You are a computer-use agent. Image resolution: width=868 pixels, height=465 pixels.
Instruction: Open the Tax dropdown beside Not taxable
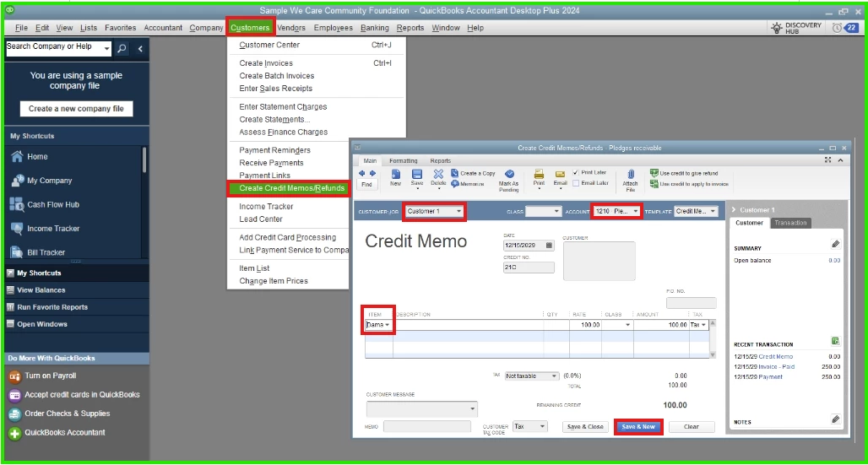[555, 376]
